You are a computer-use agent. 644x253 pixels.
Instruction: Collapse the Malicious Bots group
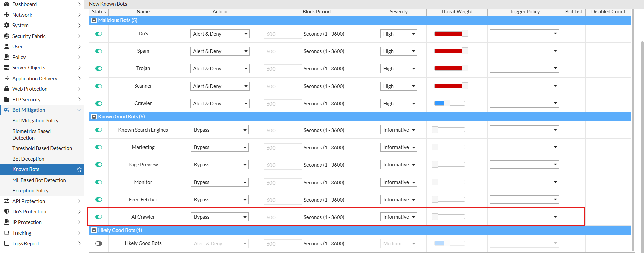click(x=94, y=20)
